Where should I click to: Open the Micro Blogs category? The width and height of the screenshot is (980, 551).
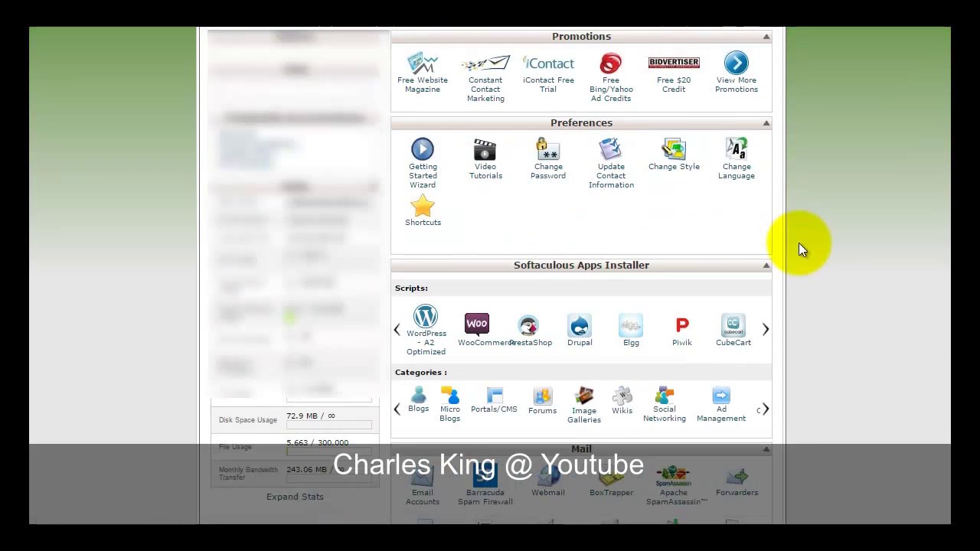coord(450,404)
